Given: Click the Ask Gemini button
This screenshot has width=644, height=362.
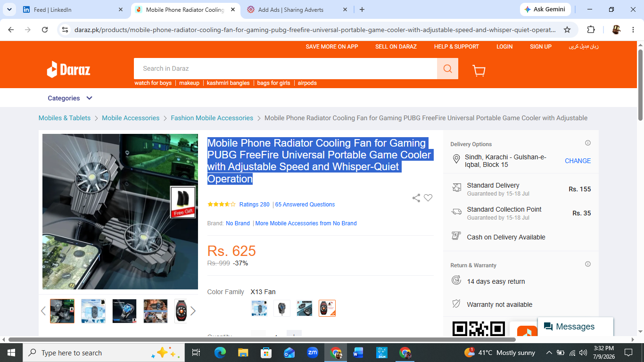Looking at the screenshot, I should tap(545, 9).
